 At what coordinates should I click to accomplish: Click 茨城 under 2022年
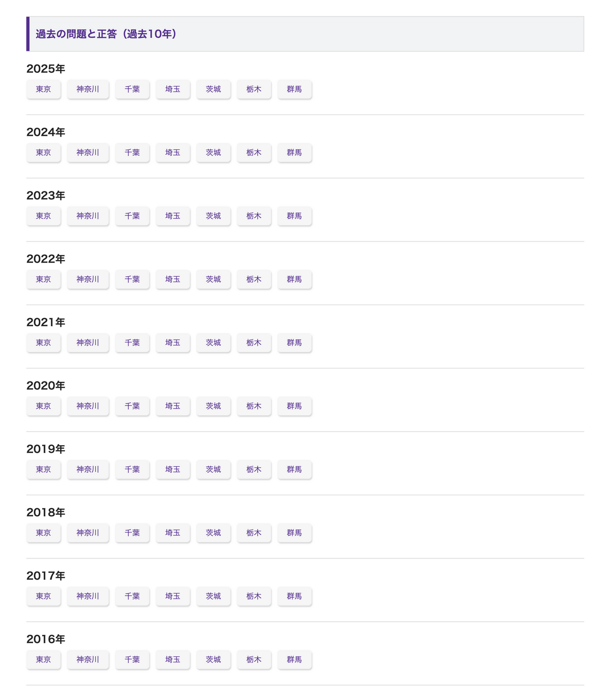click(x=213, y=279)
